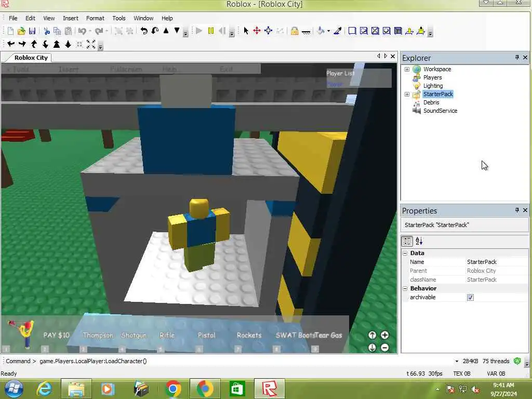Open the Help menu
The width and height of the screenshot is (532, 399).
pyautogui.click(x=167, y=18)
